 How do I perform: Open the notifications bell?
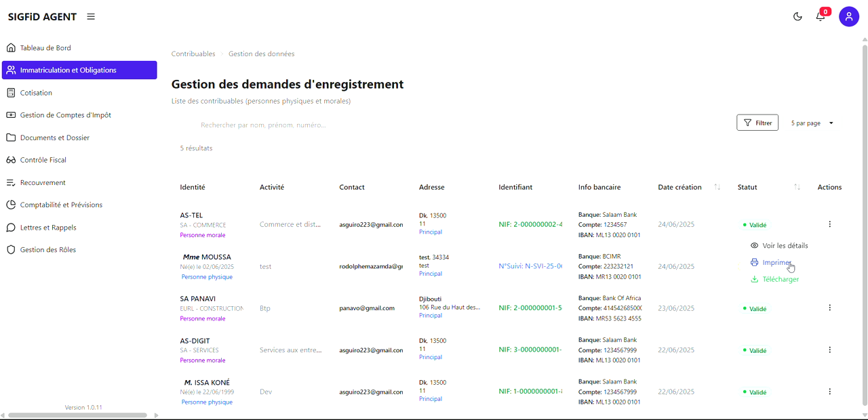(x=821, y=17)
